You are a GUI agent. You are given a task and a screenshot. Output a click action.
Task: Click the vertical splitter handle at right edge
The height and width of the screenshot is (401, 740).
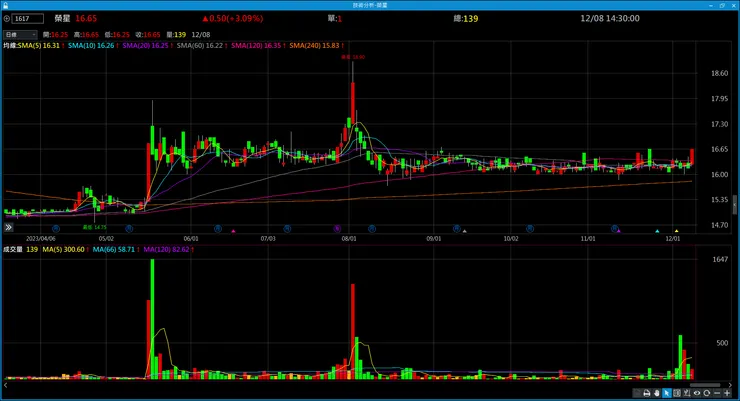click(735, 205)
